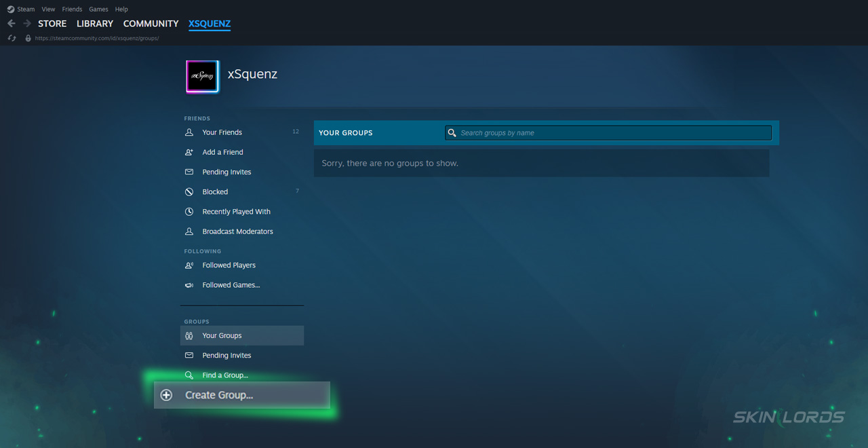Viewport: 868px width, 448px height.
Task: Click the xSquenz profile name
Action: coord(252,74)
